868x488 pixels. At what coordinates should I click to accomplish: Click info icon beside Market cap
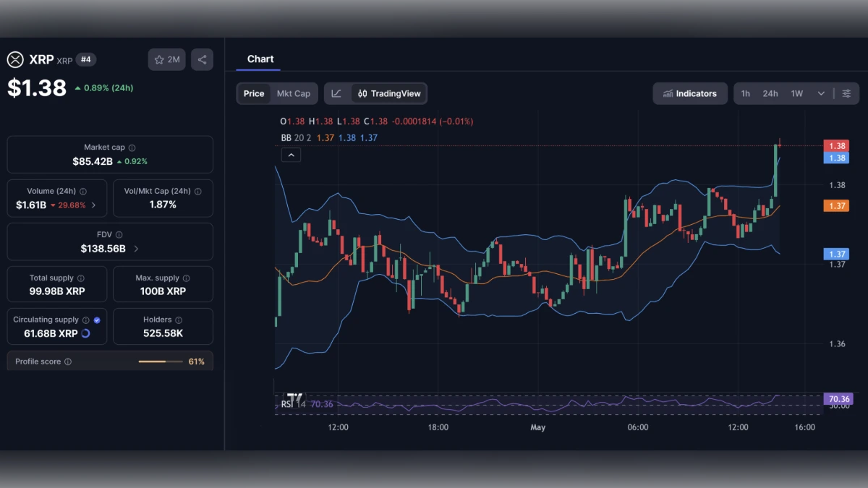[132, 147]
